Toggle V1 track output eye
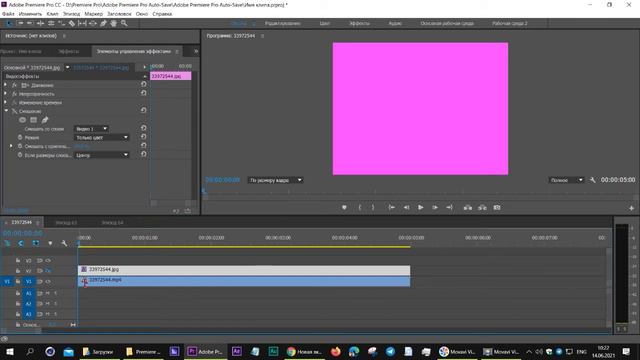Viewport: 640px width, 360px height. click(x=48, y=281)
